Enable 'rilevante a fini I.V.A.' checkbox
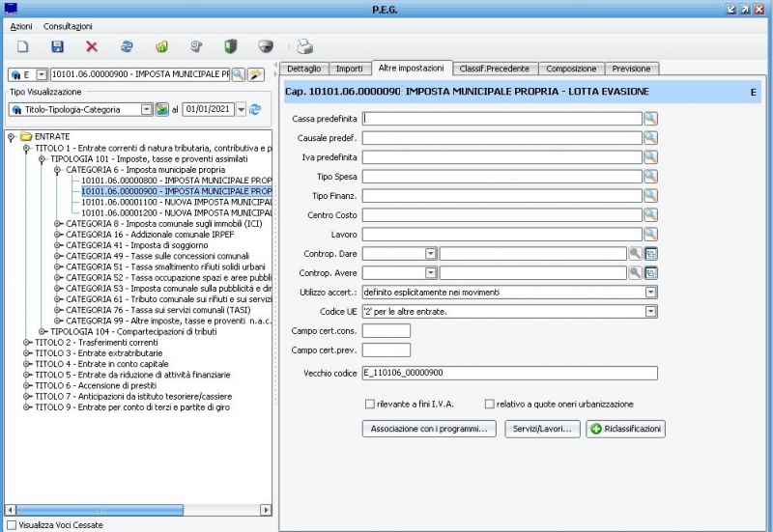Screen dimensions: 773x532 tap(370, 404)
